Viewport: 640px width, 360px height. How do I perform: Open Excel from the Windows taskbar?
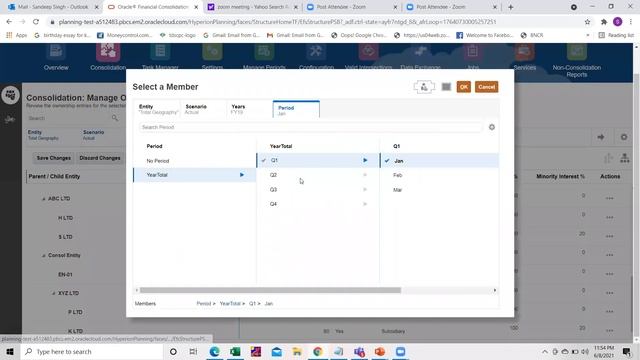pos(235,352)
